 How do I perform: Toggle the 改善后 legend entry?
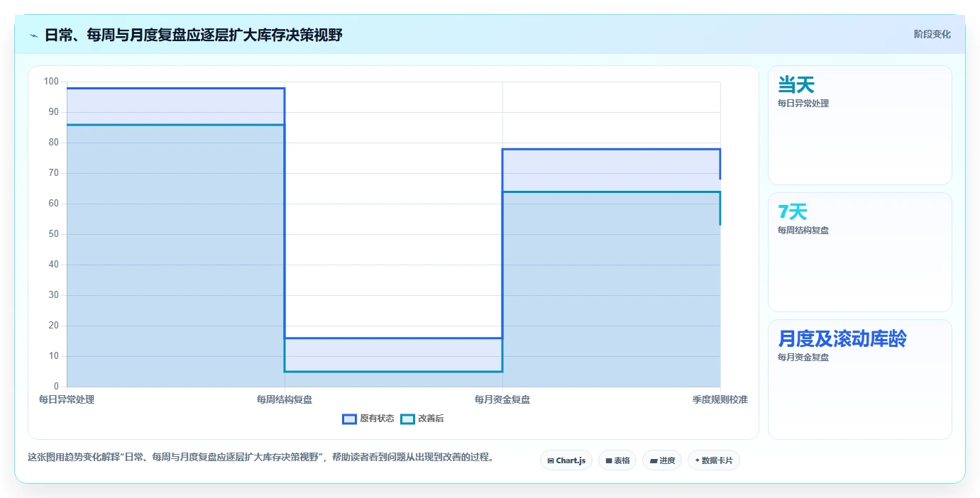[422, 419]
